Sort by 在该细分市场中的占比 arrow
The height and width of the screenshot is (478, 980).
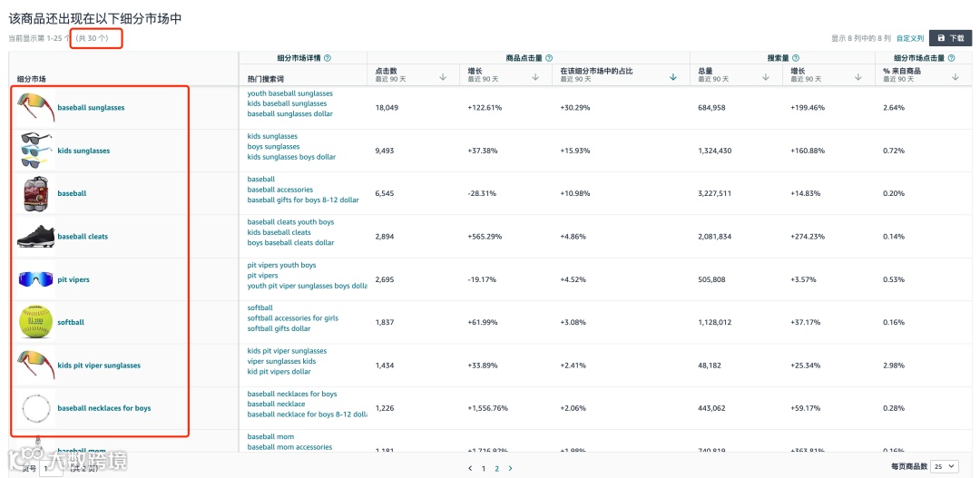pyautogui.click(x=672, y=77)
